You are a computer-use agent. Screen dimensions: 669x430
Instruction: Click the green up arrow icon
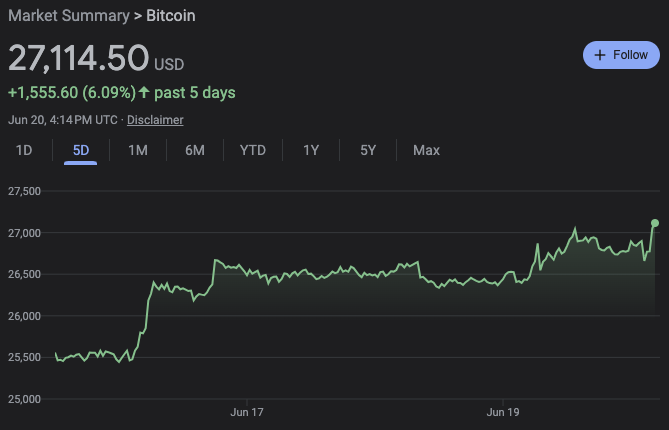[x=144, y=92]
